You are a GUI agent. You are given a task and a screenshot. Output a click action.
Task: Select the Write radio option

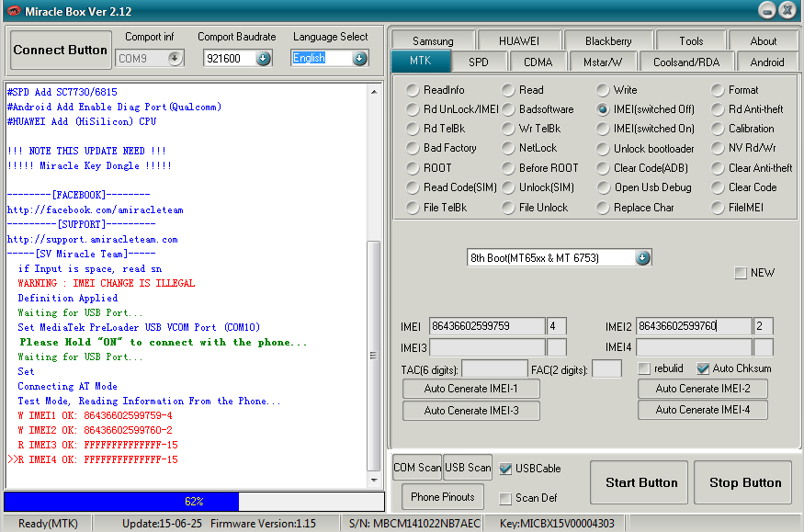[603, 90]
